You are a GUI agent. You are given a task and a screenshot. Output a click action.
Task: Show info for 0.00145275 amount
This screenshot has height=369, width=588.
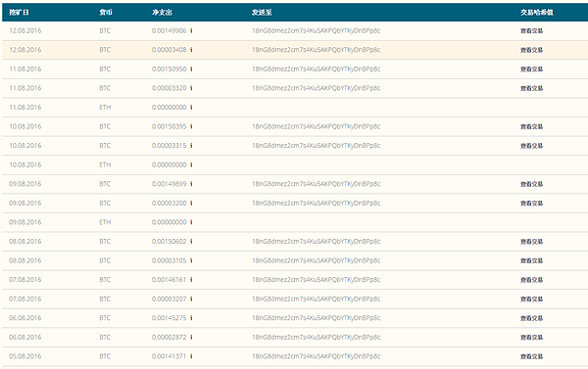point(191,318)
